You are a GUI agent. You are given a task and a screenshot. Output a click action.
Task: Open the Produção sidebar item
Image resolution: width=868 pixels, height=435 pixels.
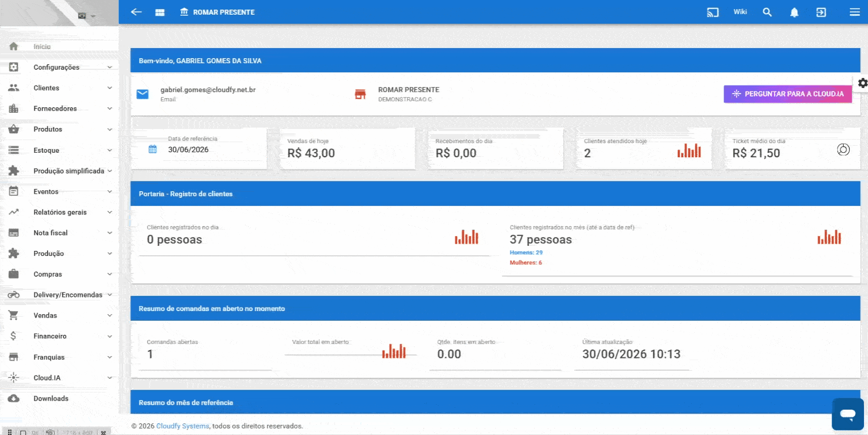pos(59,253)
